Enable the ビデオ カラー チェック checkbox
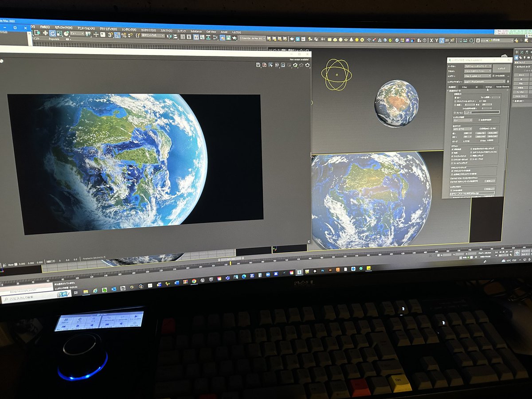The height and width of the screenshot is (399, 532). (452, 160)
